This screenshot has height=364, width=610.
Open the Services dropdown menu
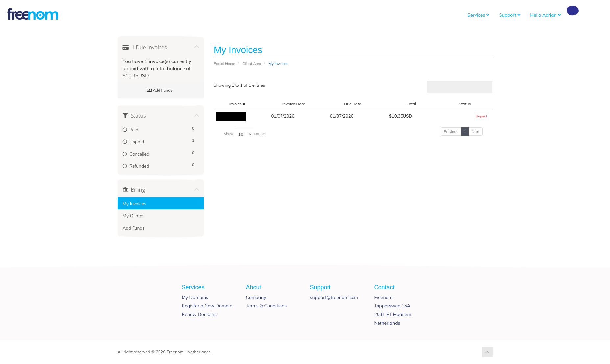tap(478, 15)
